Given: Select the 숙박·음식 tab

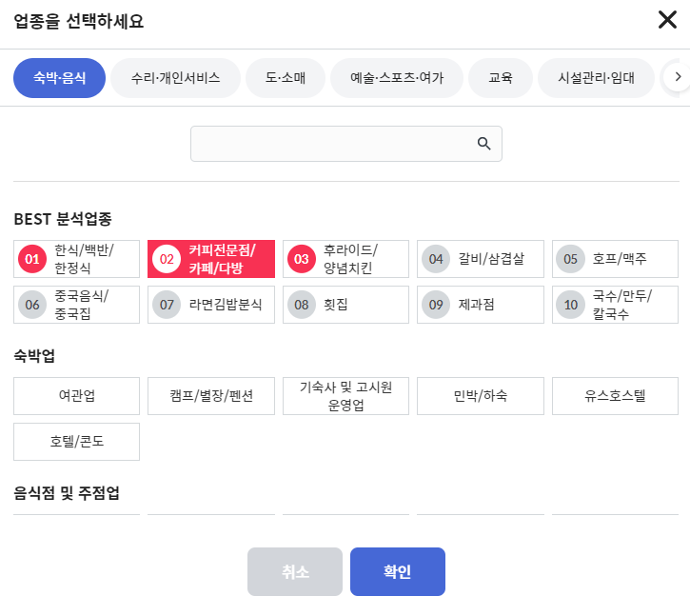Looking at the screenshot, I should [59, 78].
